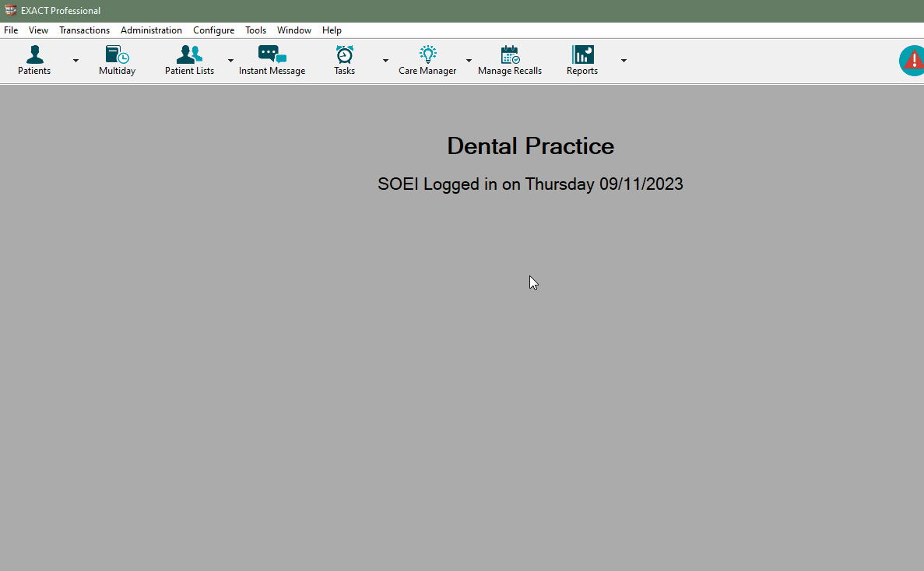Expand the dropdown arrow beside Tasks
This screenshot has width=924, height=571.
point(385,61)
